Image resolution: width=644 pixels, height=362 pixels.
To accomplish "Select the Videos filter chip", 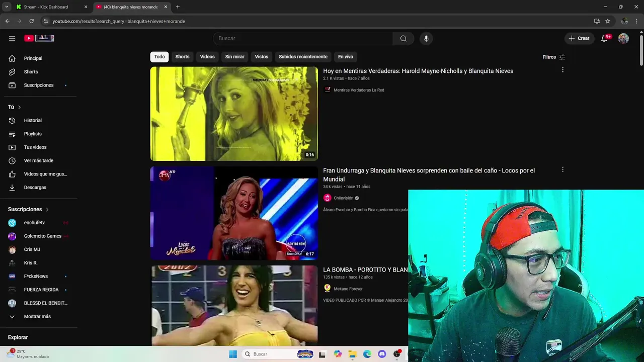I will 207,57.
